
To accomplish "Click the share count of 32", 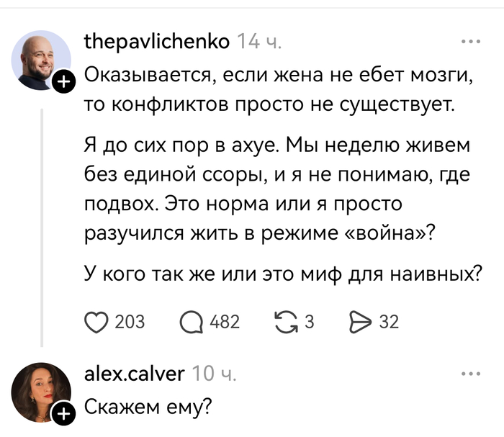I will (389, 321).
